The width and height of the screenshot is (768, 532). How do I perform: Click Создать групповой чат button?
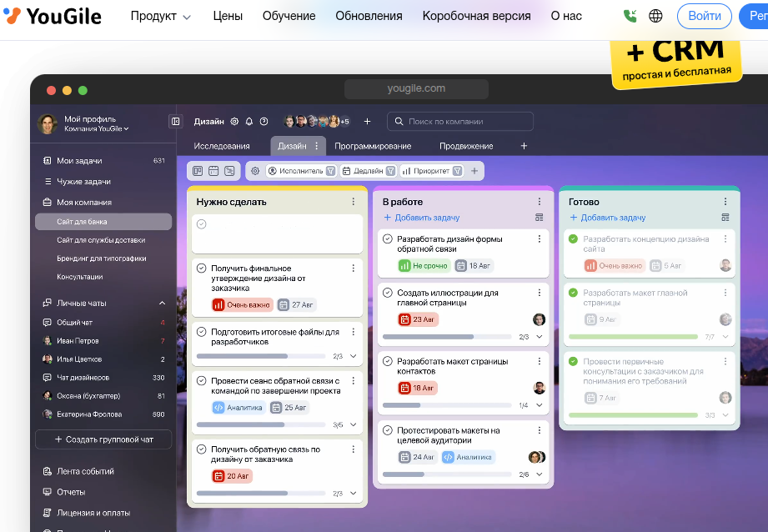tap(103, 439)
